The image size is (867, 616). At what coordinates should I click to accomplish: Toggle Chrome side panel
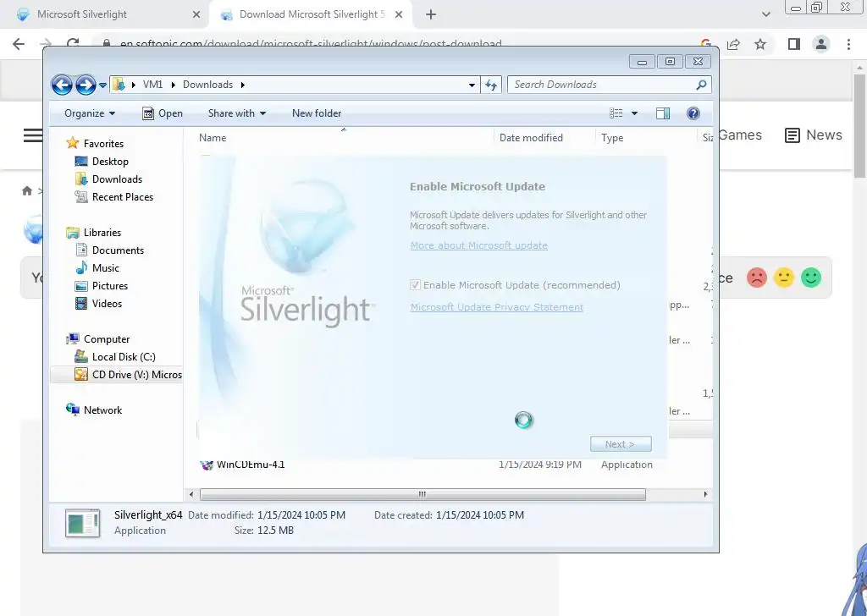[794, 44]
